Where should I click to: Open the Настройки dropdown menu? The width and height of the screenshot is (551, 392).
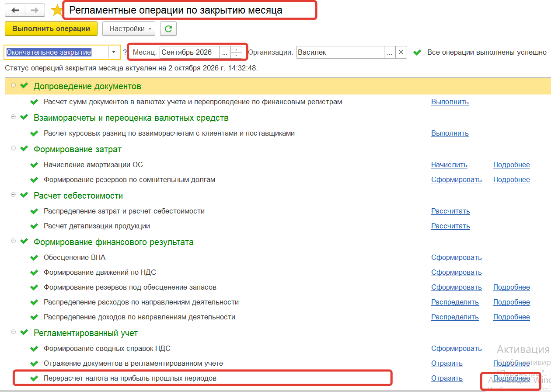129,29
